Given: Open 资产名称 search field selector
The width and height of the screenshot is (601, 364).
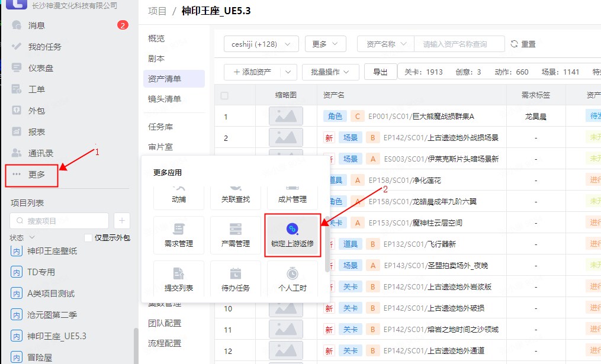Looking at the screenshot, I should [x=385, y=44].
